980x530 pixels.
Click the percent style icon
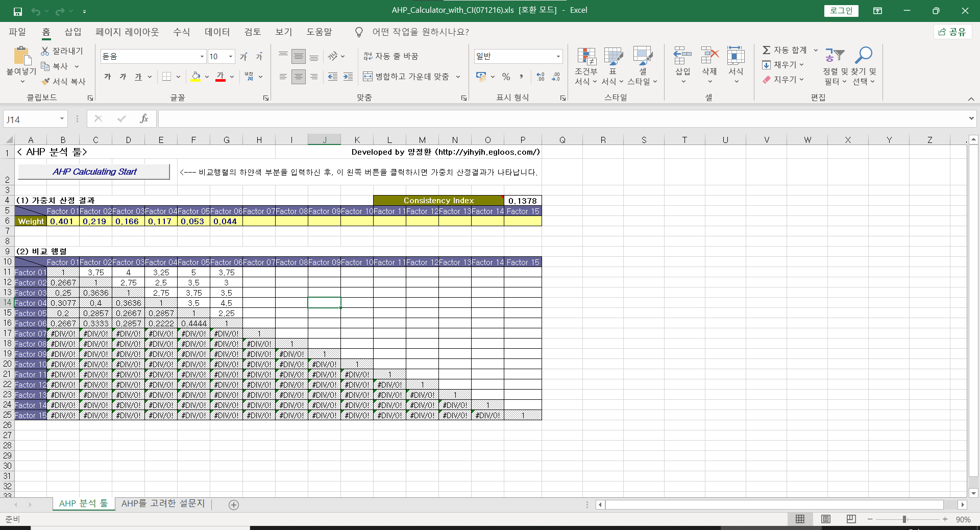pyautogui.click(x=506, y=77)
